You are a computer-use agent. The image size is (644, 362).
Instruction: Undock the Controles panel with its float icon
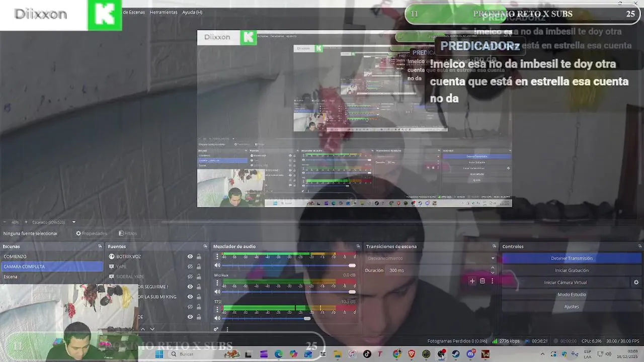click(639, 246)
